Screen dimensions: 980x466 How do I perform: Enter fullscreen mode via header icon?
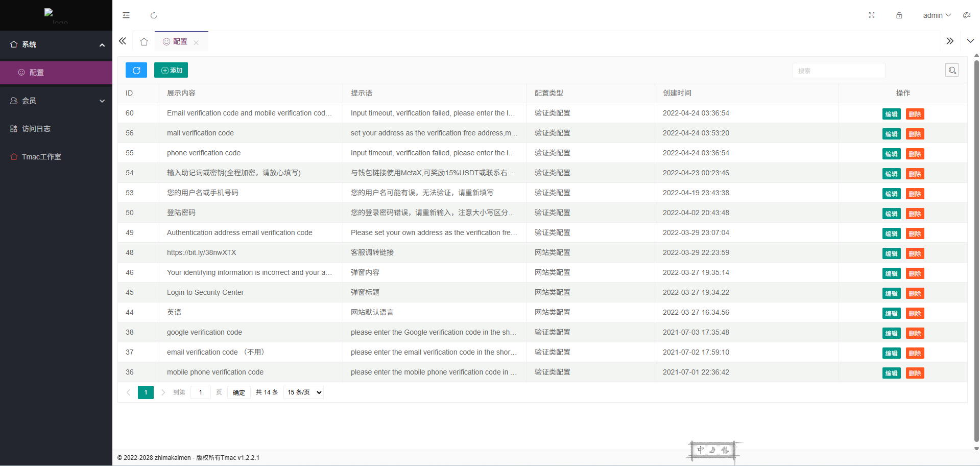point(871,15)
